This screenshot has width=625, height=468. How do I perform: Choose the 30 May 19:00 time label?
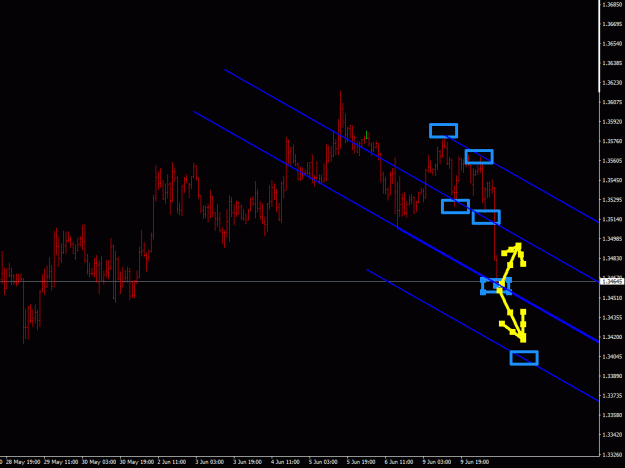tap(137, 462)
